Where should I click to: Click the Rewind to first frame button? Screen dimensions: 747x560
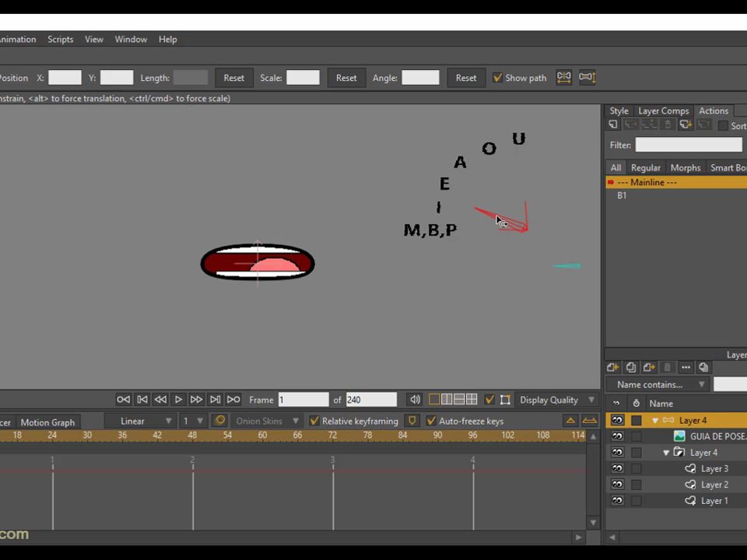[x=124, y=400]
